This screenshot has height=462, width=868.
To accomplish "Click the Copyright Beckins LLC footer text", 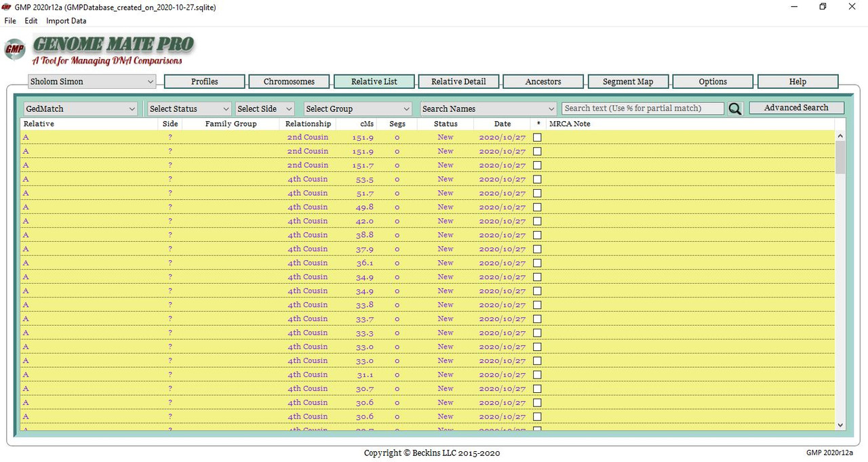I will tap(432, 453).
